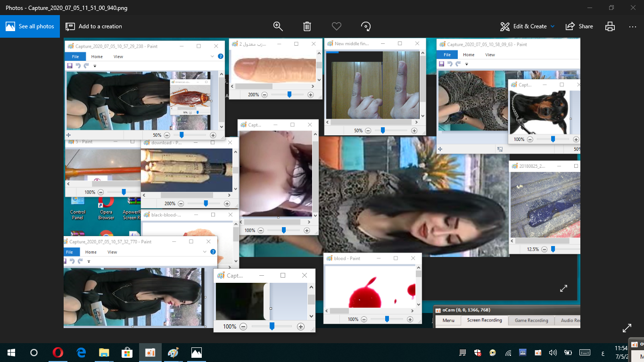Click the Zoom magnifier icon

coord(278,26)
